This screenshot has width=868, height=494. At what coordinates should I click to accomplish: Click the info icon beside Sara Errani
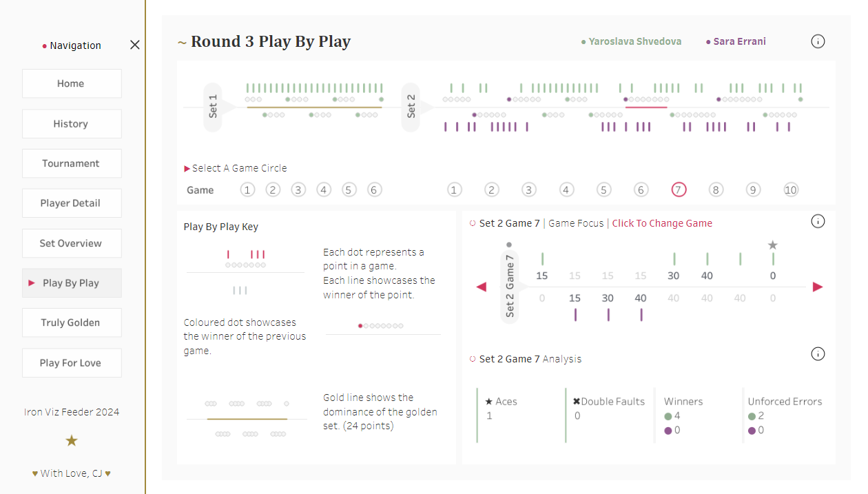[x=818, y=41]
